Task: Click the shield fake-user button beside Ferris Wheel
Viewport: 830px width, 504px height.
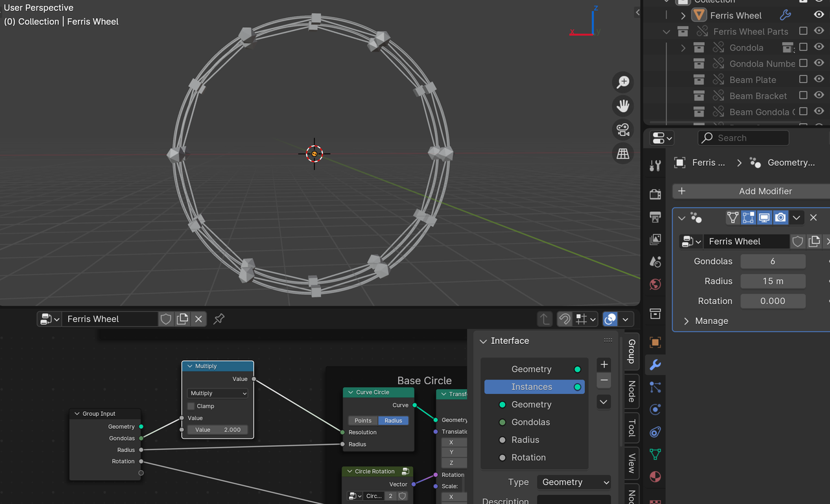Action: 798,241
